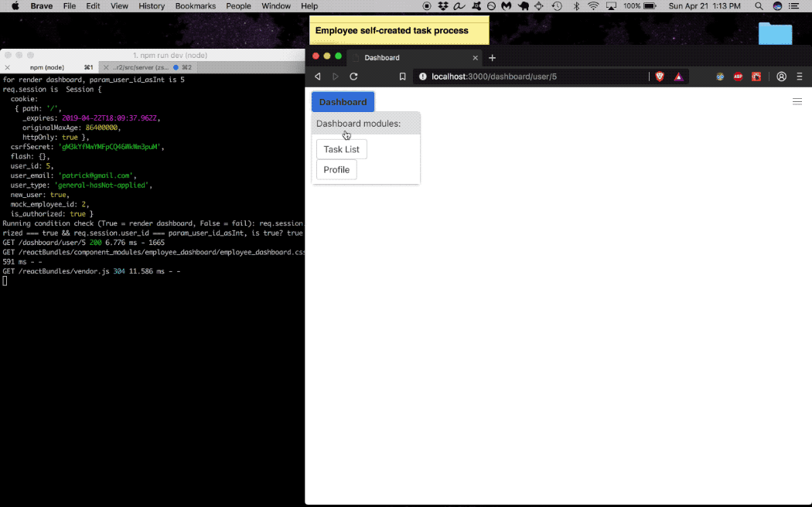Open the Dropbox menu bar icon
This screenshot has height=507, width=812.
(443, 6)
